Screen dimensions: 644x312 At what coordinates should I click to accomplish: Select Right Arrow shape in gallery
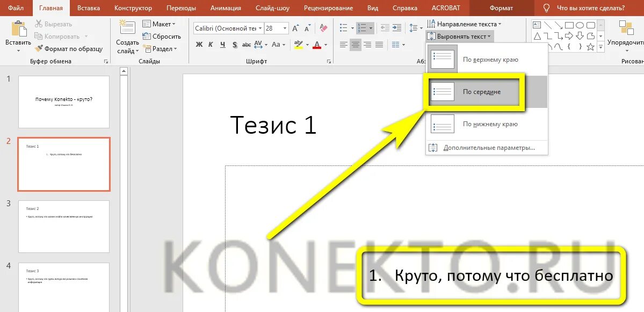(569, 36)
